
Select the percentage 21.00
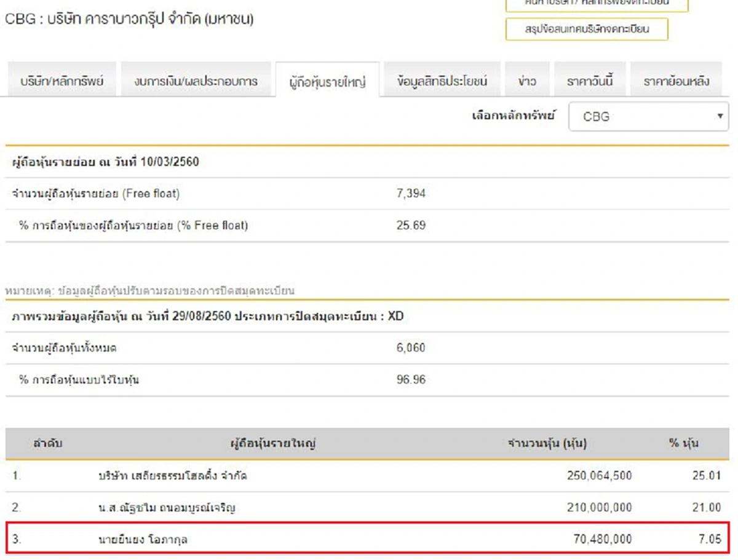pyautogui.click(x=707, y=508)
